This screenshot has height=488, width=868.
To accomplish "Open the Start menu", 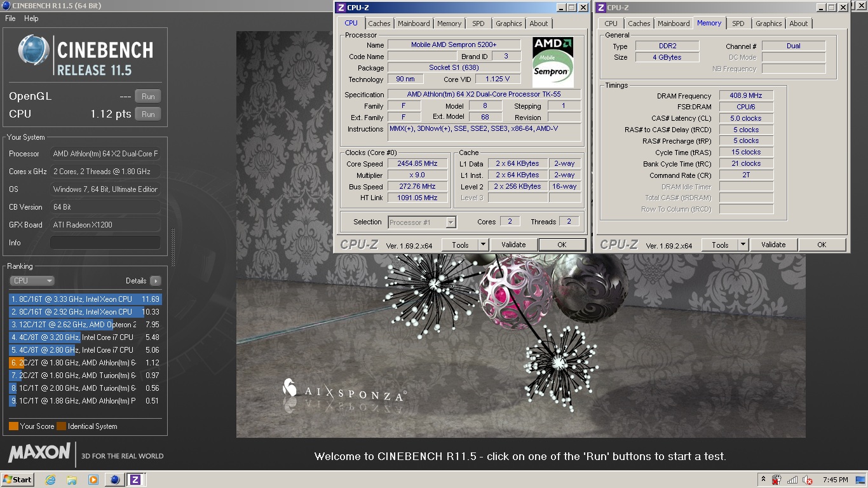I will tap(17, 480).
